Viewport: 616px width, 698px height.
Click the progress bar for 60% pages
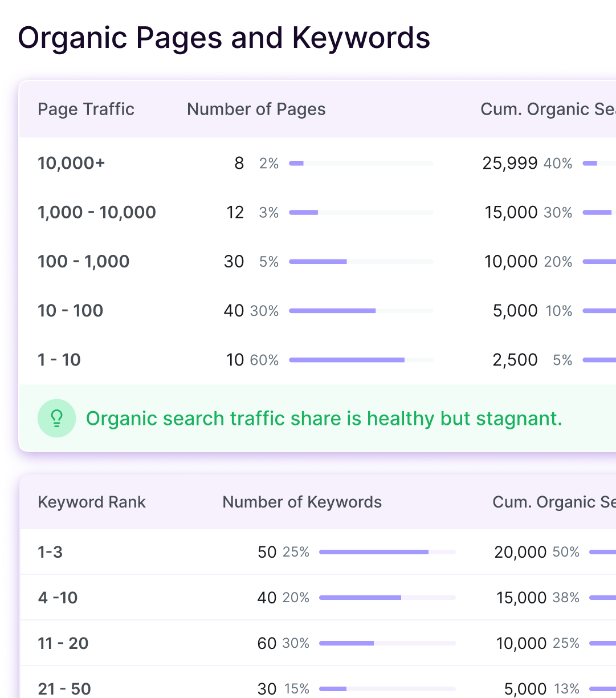[x=361, y=360]
